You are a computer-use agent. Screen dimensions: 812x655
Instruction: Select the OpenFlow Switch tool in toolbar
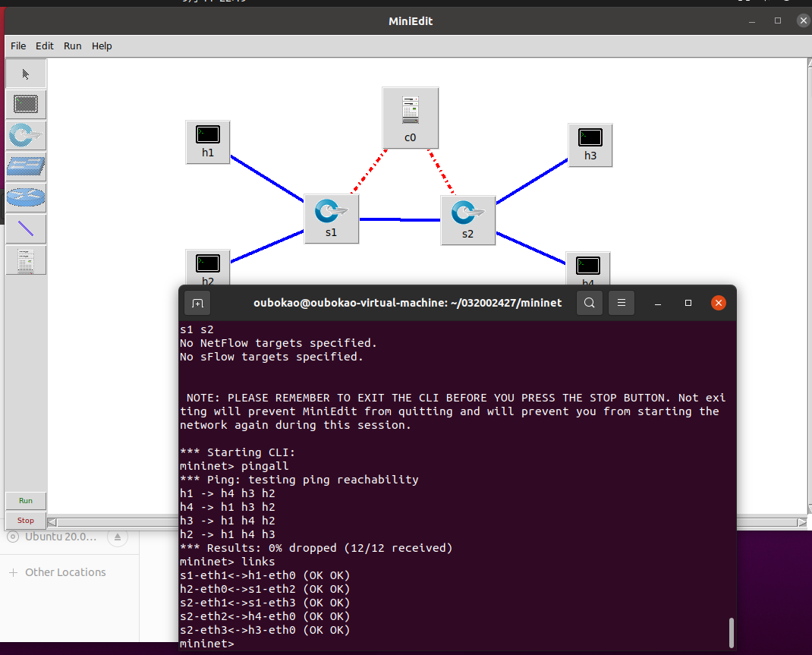coord(25,135)
